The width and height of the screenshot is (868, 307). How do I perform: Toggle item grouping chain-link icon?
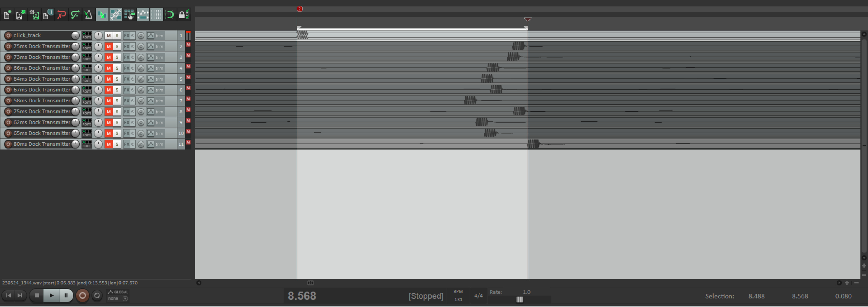(x=116, y=14)
